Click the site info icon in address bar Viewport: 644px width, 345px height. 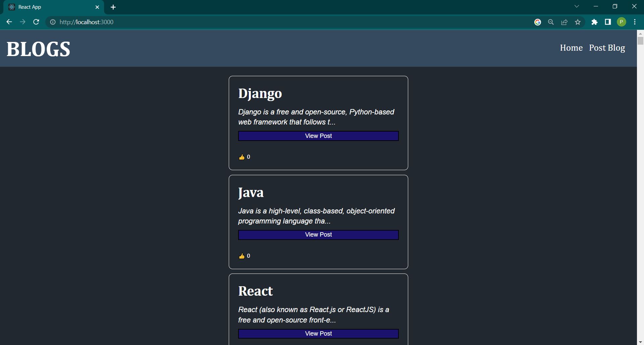tap(53, 22)
